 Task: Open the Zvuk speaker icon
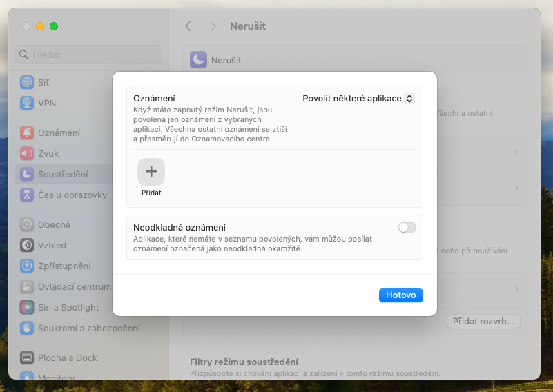click(27, 153)
